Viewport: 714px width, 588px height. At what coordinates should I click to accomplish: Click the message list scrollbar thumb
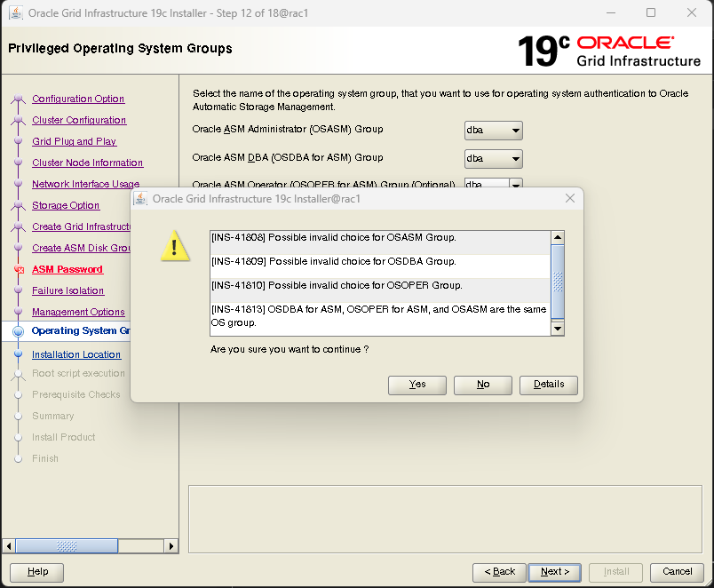coord(558,282)
